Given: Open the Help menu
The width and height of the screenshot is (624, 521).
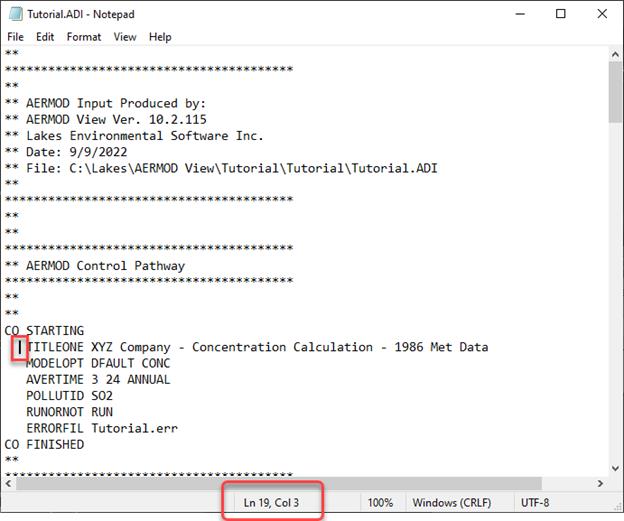Looking at the screenshot, I should pyautogui.click(x=160, y=37).
